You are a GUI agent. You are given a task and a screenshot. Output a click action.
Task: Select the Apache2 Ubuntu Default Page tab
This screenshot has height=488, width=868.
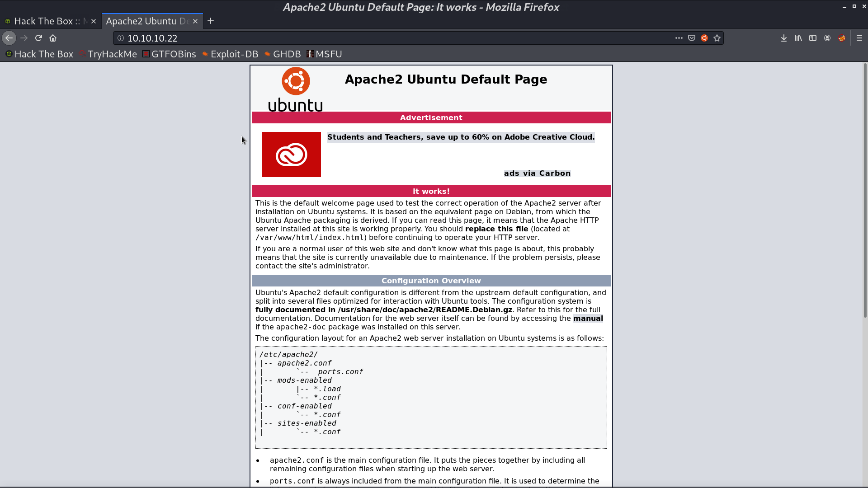pos(147,21)
